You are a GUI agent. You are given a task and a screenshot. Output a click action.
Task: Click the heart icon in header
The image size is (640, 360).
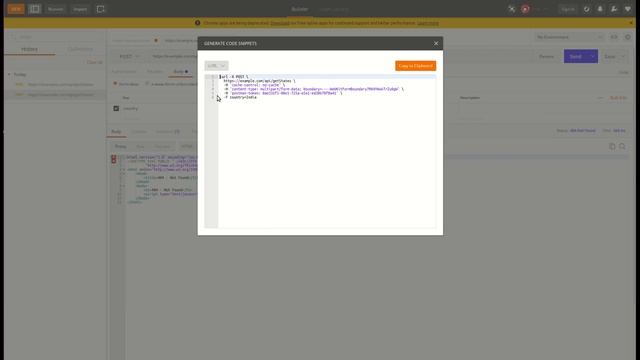point(628,9)
